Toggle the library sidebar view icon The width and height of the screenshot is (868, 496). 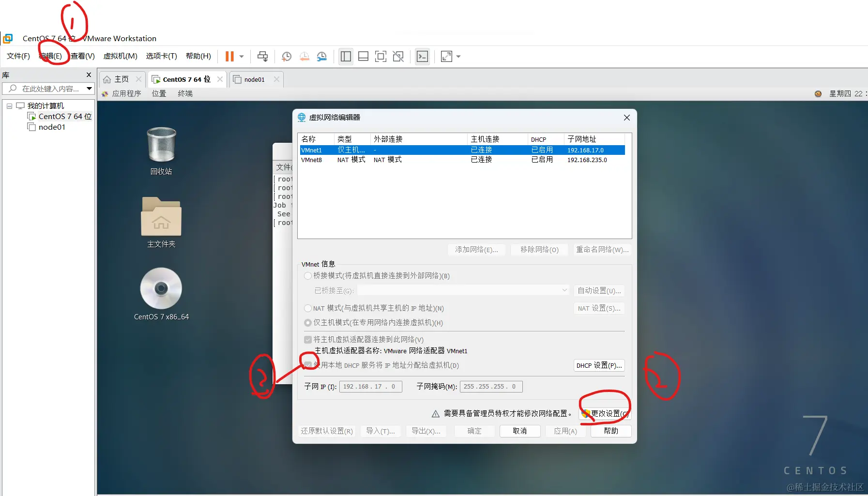346,57
